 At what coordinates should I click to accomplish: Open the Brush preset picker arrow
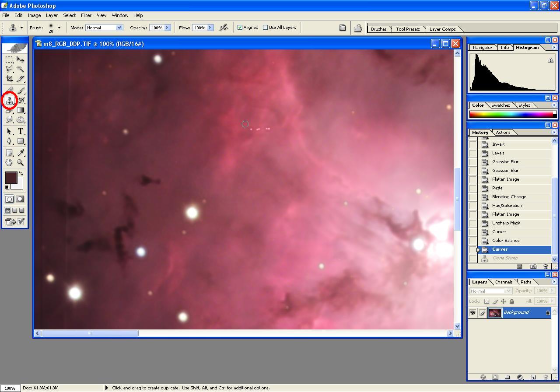tap(59, 28)
